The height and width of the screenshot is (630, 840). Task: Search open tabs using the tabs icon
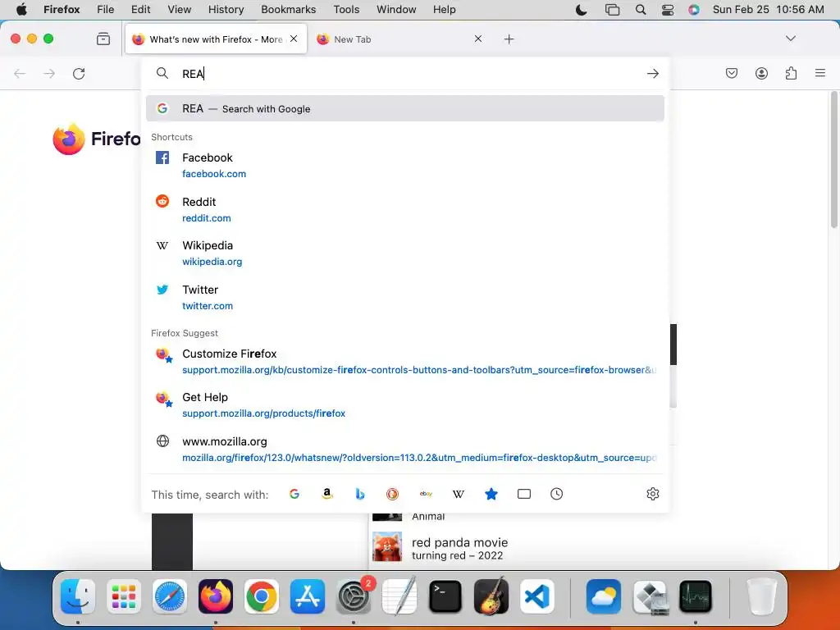pyautogui.click(x=524, y=494)
